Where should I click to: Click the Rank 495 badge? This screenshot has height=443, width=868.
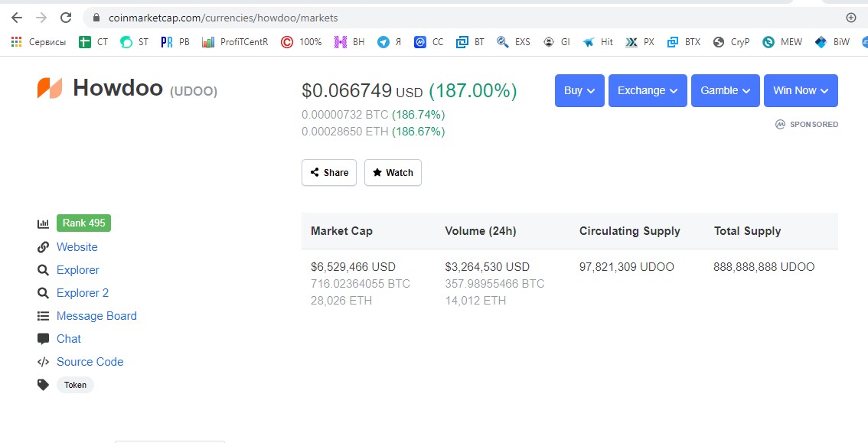point(83,223)
